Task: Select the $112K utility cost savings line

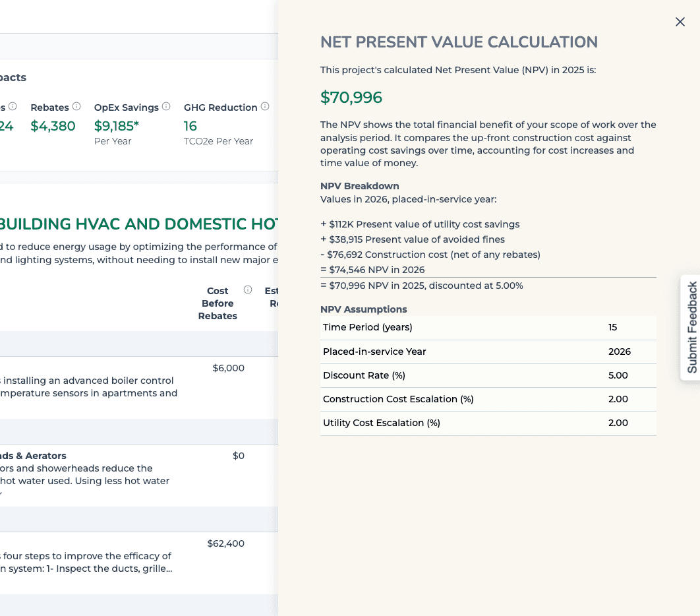Action: click(x=420, y=224)
